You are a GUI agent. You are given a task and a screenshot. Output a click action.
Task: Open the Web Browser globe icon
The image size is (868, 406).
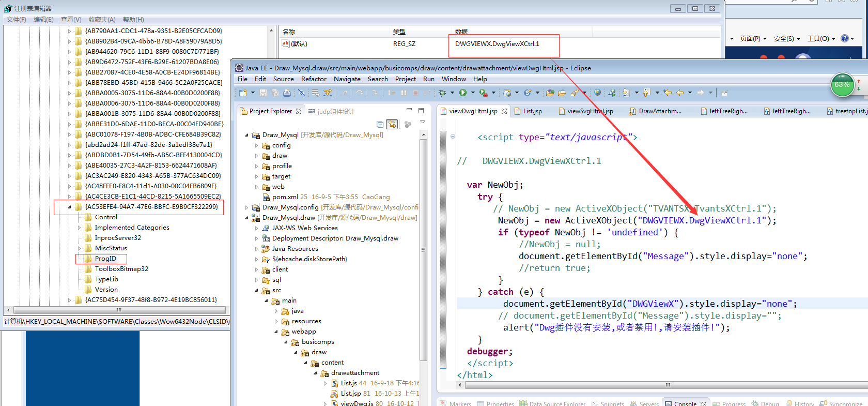pyautogui.click(x=598, y=92)
